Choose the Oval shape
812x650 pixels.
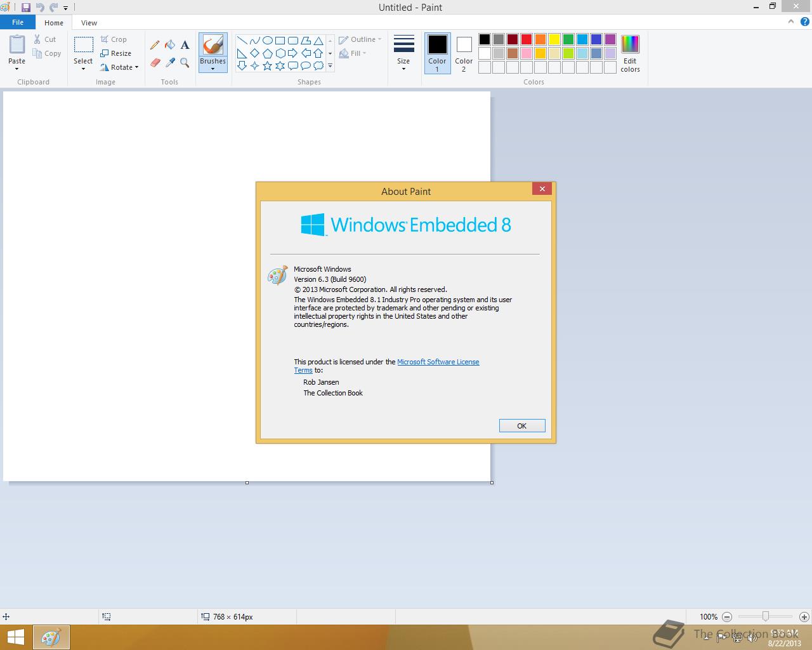pos(267,41)
